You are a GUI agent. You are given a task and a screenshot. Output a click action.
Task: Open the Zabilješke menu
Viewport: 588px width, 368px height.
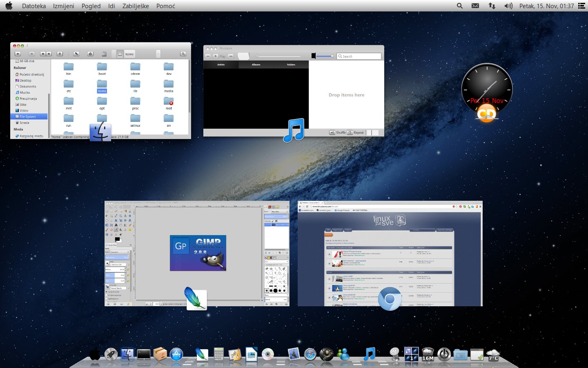click(136, 6)
